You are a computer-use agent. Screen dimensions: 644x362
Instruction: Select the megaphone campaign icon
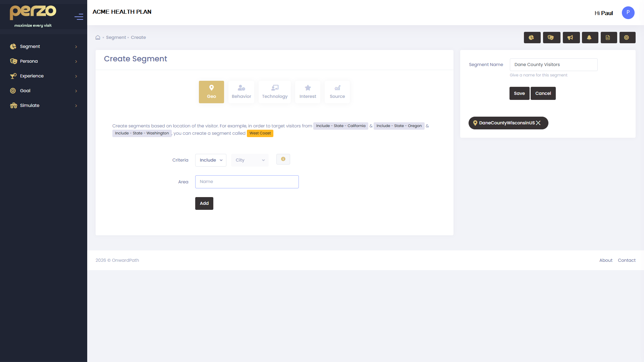(x=571, y=38)
